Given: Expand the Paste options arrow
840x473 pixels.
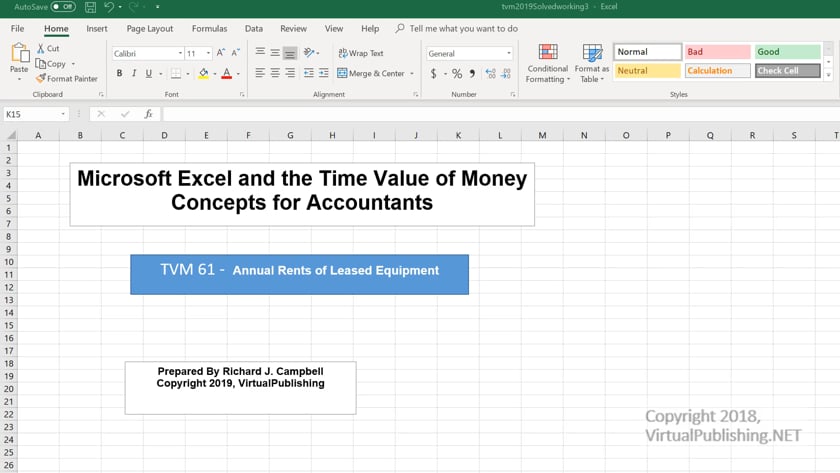Looking at the screenshot, I should click(19, 79).
